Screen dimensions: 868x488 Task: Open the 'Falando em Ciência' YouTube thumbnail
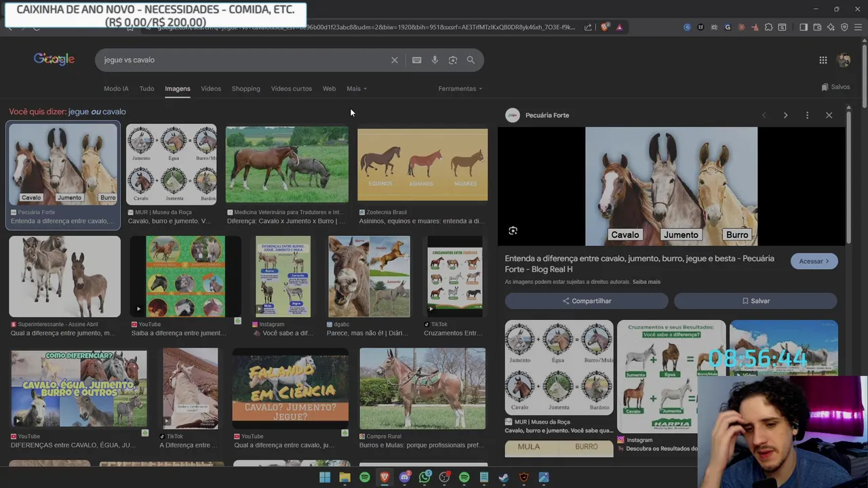(290, 390)
